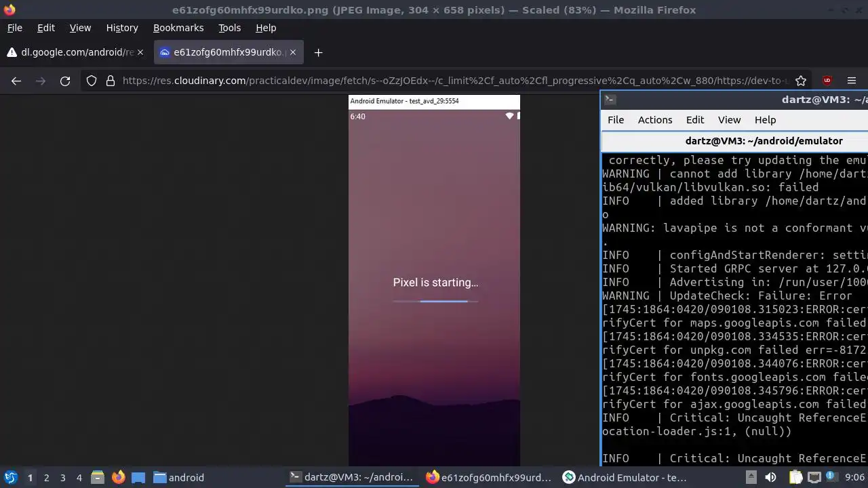Open the file manager drawer icon in the panel
Viewport: 868px width, 488px height.
pyautogui.click(x=97, y=477)
